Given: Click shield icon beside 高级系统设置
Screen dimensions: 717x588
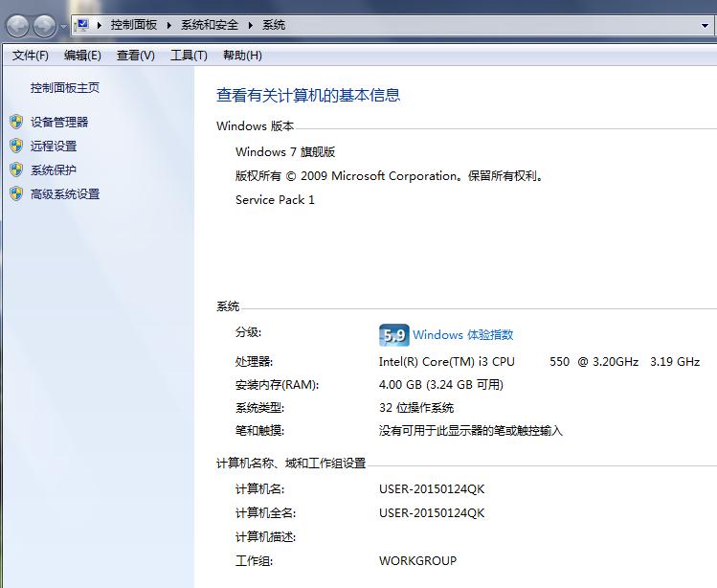Looking at the screenshot, I should click(16, 194).
